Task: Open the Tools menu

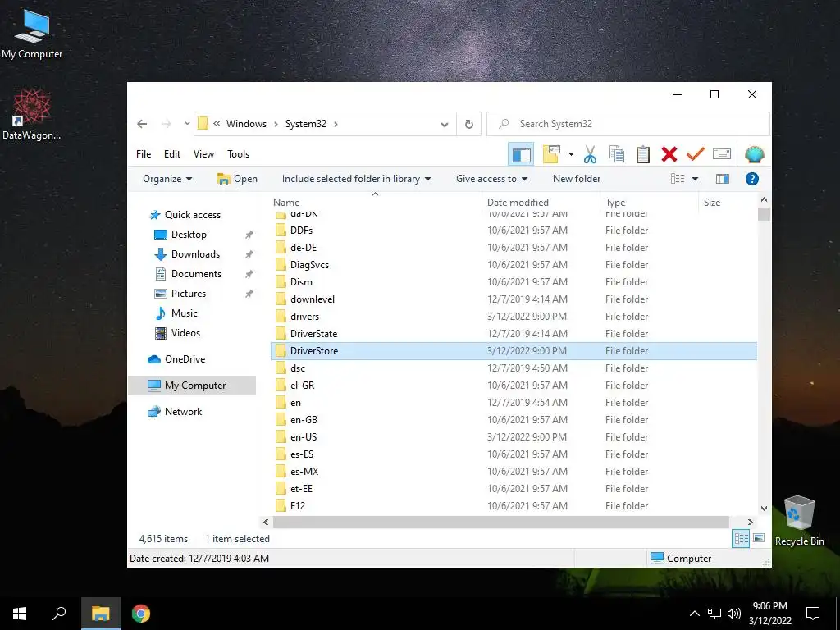Action: click(x=239, y=154)
